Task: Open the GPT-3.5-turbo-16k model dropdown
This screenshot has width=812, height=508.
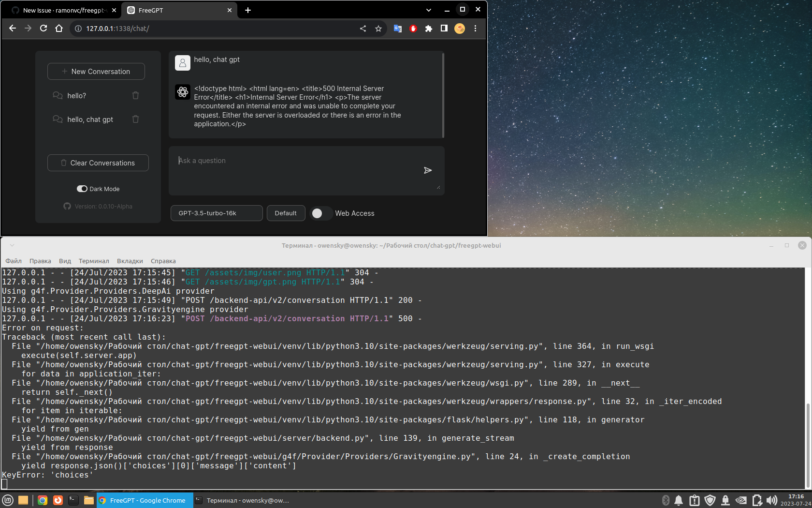Action: click(x=217, y=213)
